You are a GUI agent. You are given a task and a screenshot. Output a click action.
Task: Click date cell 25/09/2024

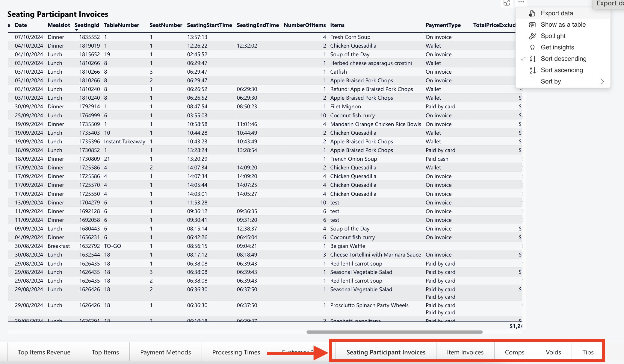pos(29,116)
